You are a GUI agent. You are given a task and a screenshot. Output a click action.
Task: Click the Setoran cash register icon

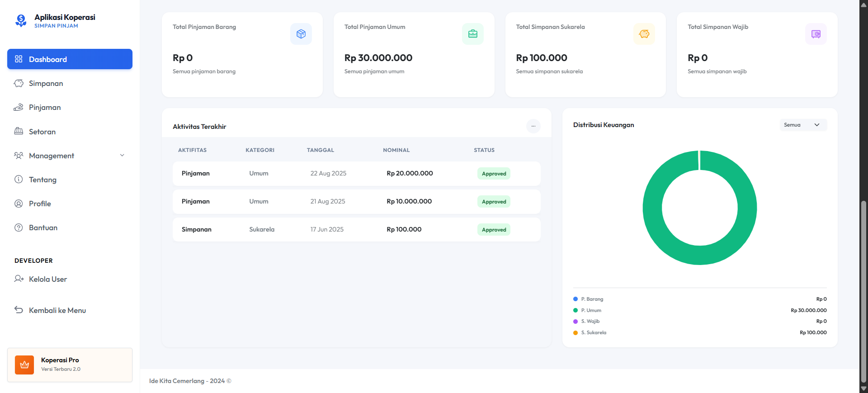(19, 131)
